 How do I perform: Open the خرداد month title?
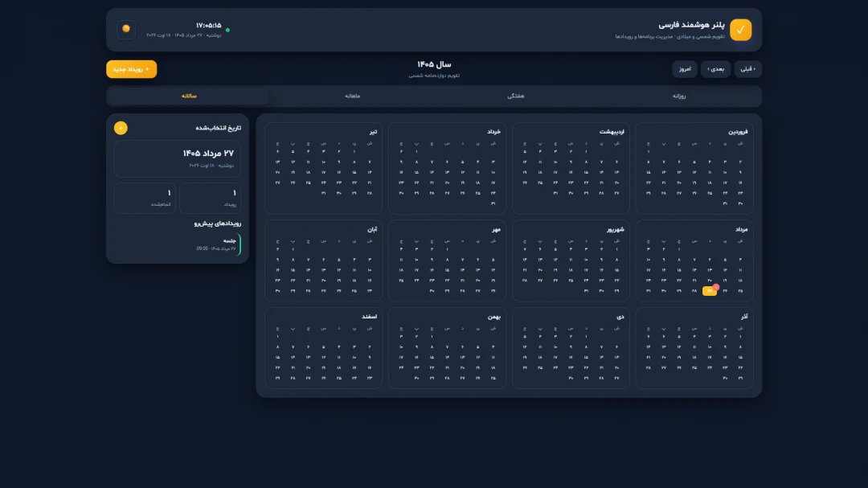point(493,132)
